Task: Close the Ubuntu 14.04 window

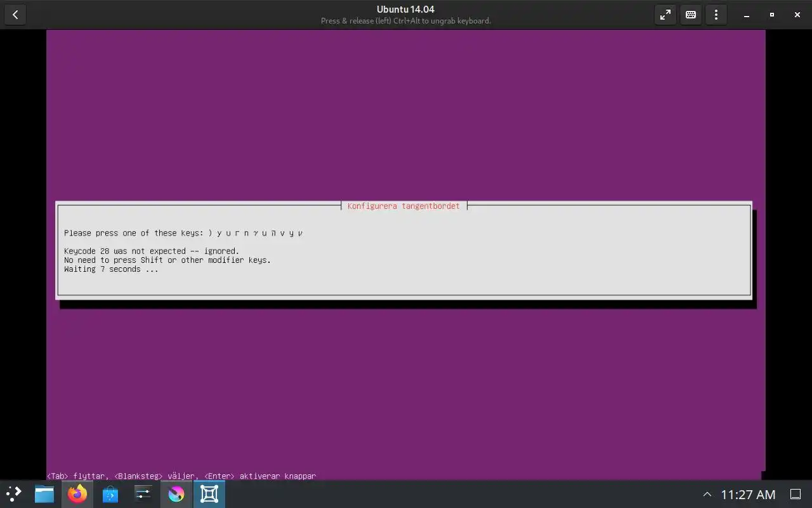Action: [797, 15]
